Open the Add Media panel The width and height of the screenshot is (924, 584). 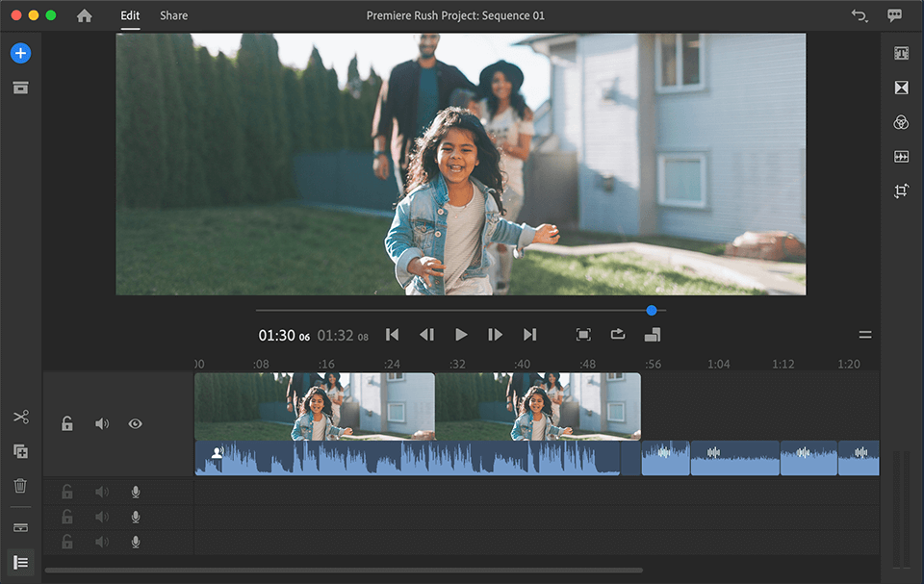pos(20,53)
